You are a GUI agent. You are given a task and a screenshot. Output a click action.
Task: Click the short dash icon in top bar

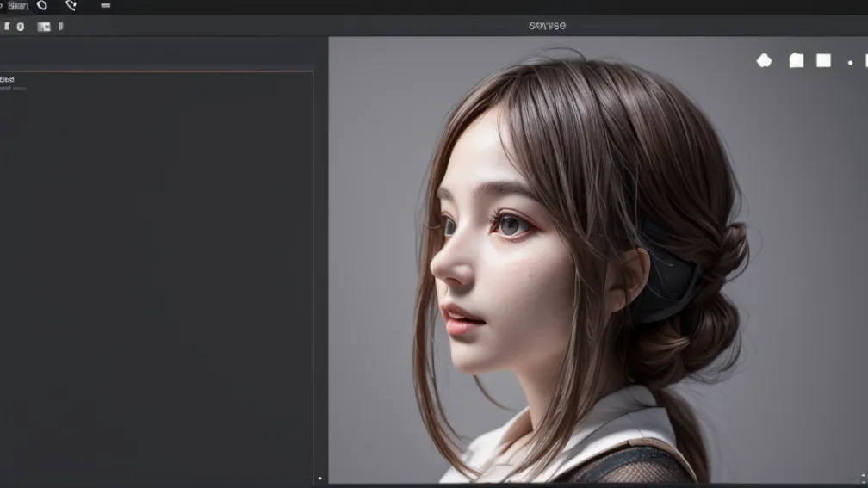(105, 5)
